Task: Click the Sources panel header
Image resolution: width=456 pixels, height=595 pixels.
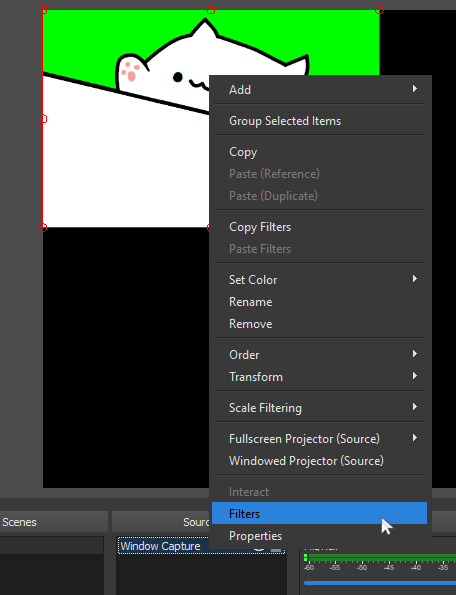Action: tap(161, 522)
